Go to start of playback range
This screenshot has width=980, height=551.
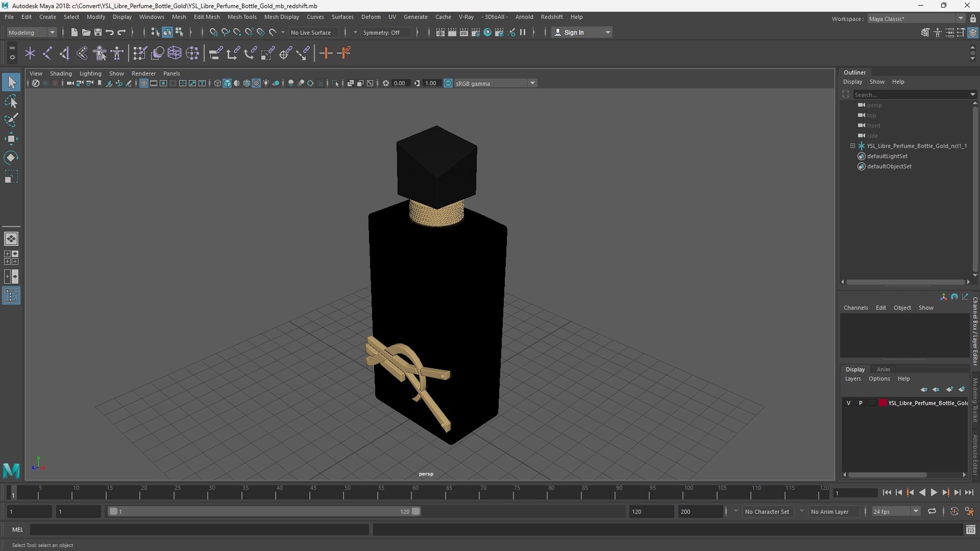coord(887,492)
